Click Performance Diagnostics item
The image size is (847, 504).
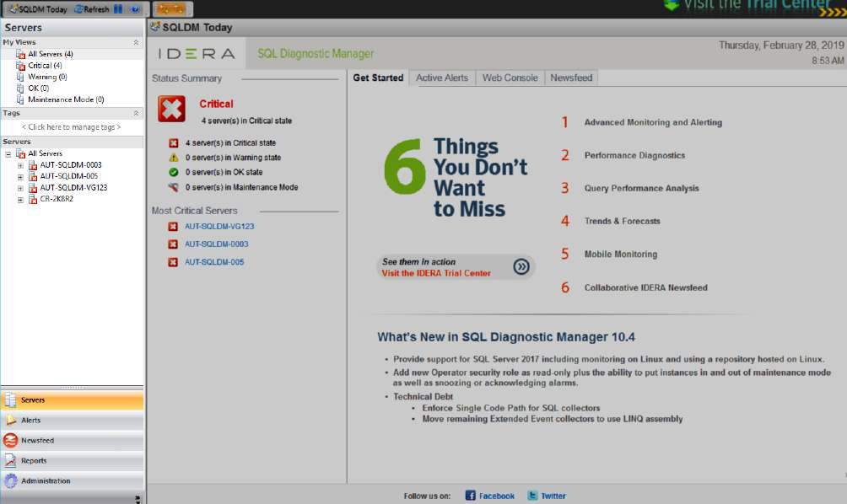(634, 155)
